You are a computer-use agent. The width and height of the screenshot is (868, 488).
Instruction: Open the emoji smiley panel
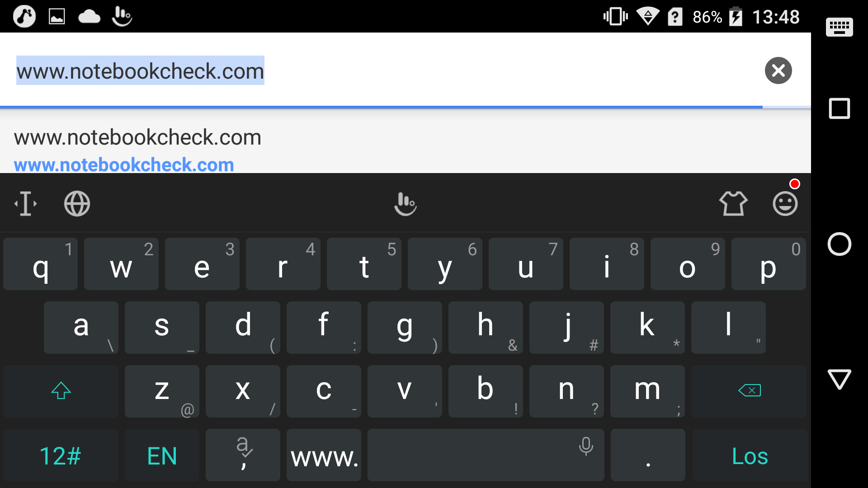pyautogui.click(x=785, y=204)
